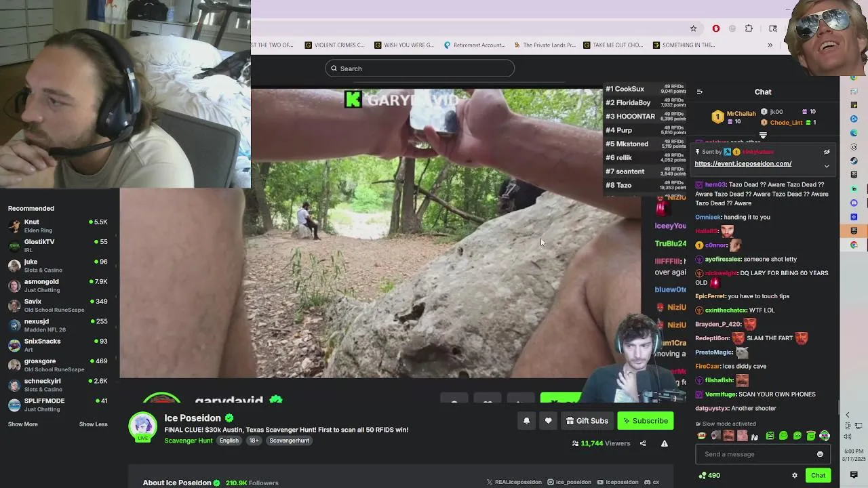The height and width of the screenshot is (488, 868).
Task: Expand the bookmarks overflow double chevron
Action: [x=770, y=45]
